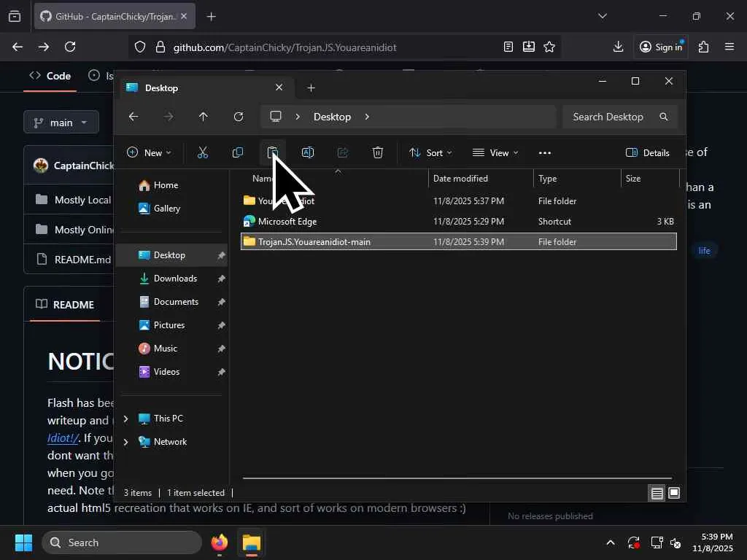Open Mostly Online folder on GitHub
This screenshot has width=747, height=560.
point(84,230)
